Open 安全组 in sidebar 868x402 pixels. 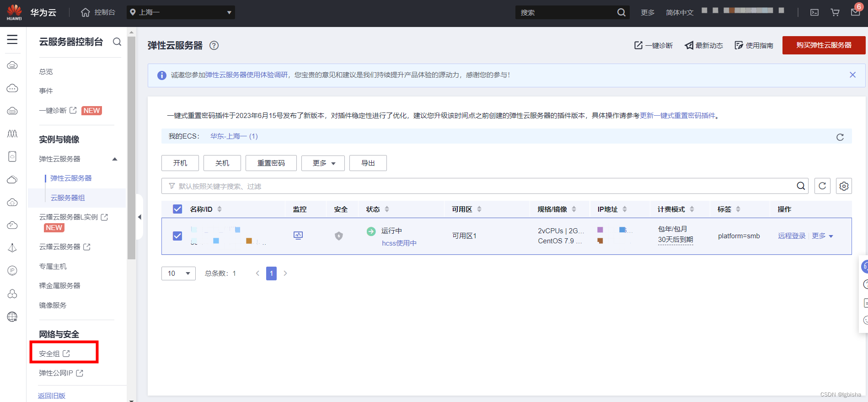[54, 354]
